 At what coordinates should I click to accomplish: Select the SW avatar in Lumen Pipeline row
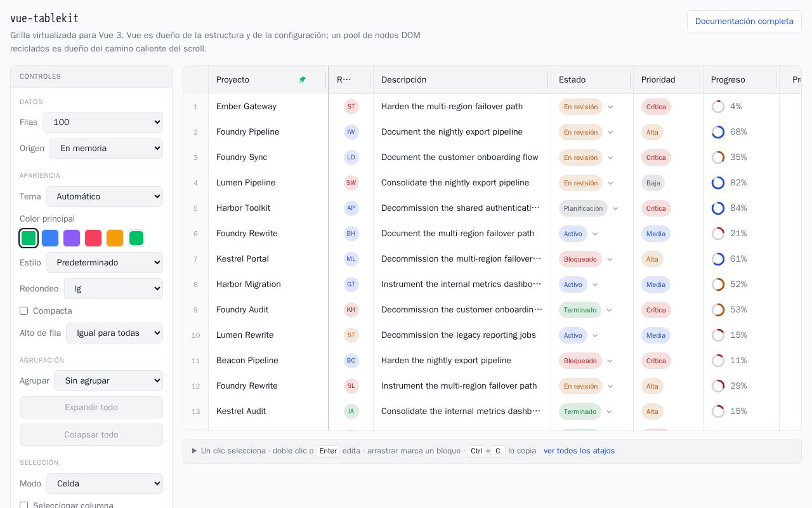pos(351,183)
